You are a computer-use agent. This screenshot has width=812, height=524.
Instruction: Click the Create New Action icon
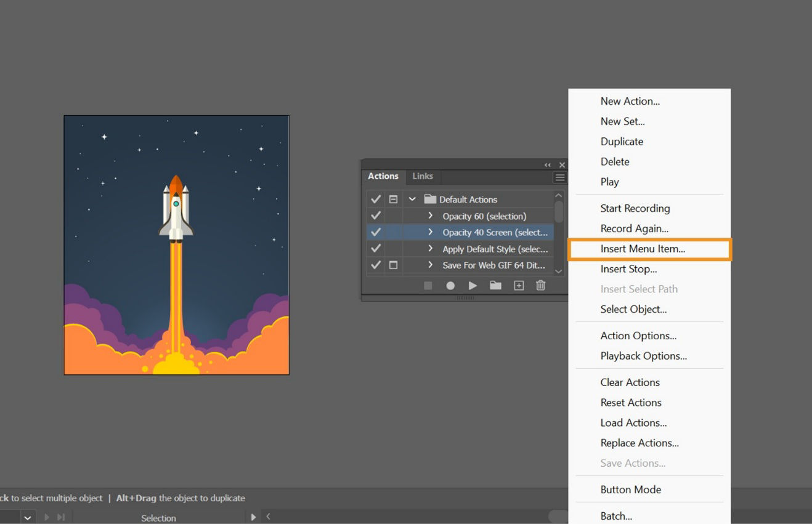click(x=518, y=285)
